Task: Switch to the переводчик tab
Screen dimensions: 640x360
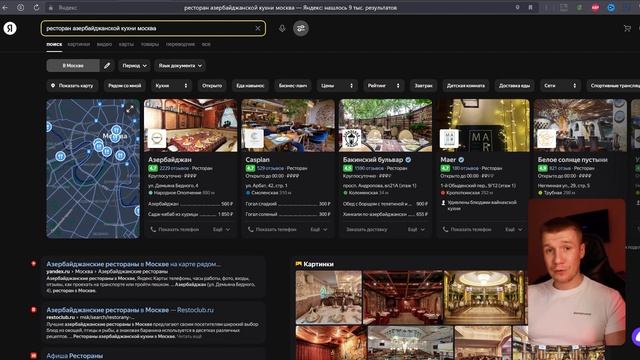Action: [x=180, y=44]
